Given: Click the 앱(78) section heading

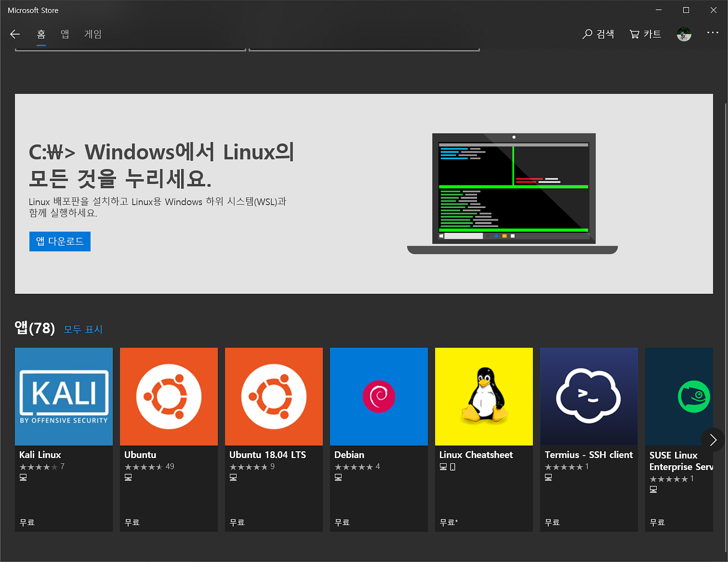Looking at the screenshot, I should [35, 328].
